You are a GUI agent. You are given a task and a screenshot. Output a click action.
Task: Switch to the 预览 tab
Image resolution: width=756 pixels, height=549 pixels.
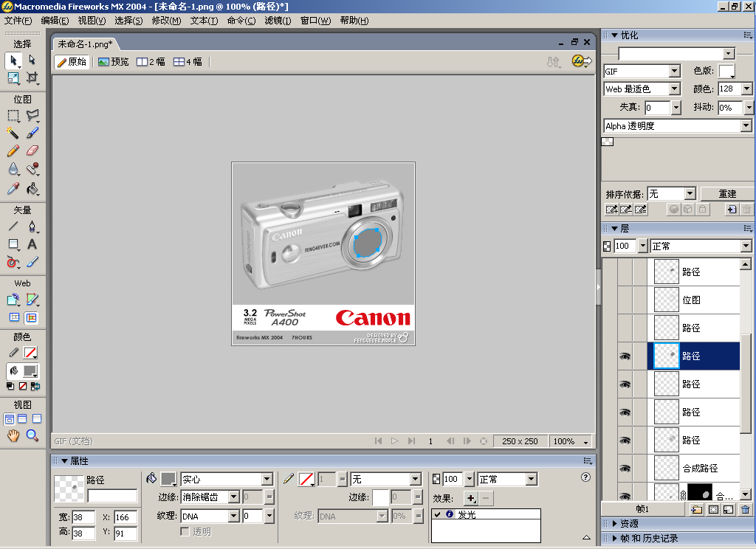click(x=114, y=62)
